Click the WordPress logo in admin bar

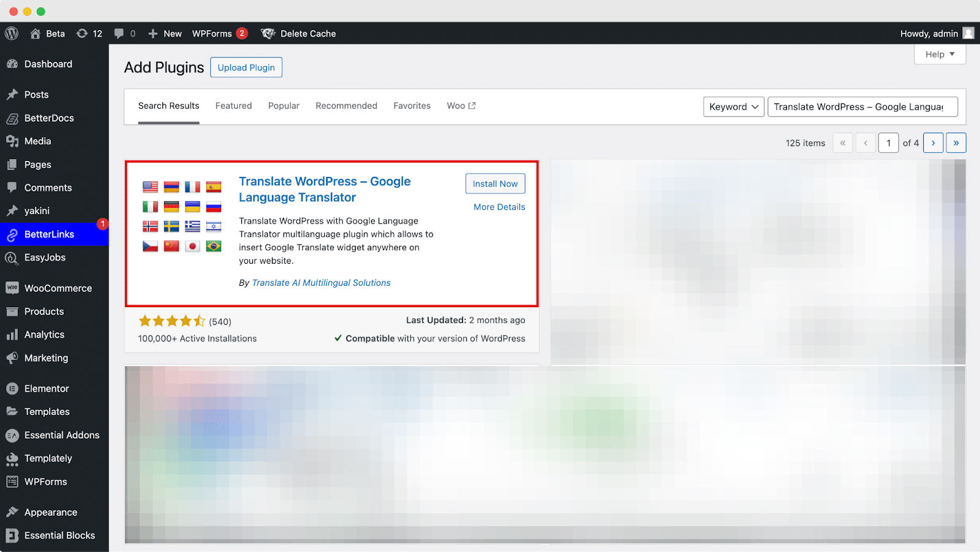pos(12,34)
